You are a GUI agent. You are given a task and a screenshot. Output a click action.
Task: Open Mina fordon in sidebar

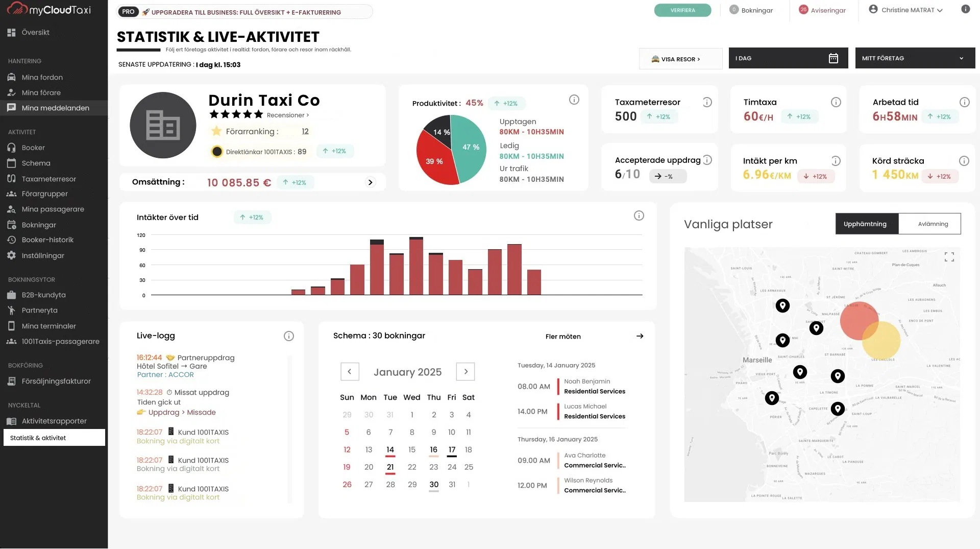click(54, 77)
